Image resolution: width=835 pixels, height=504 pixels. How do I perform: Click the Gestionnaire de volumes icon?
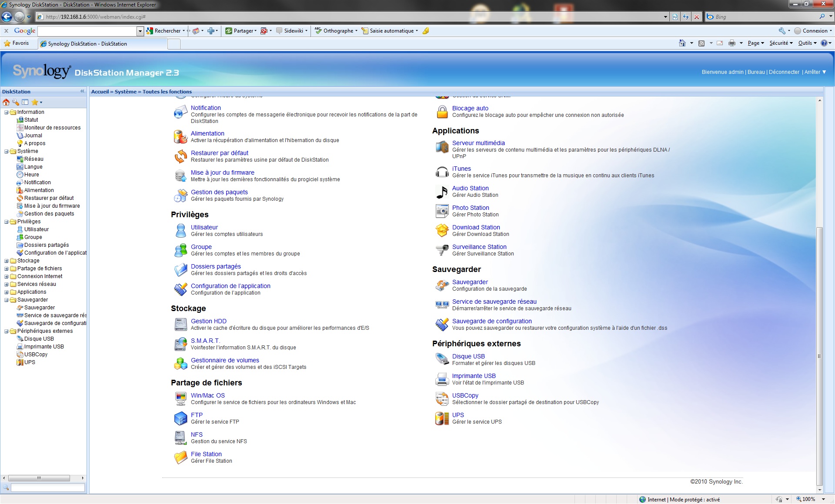coord(180,363)
